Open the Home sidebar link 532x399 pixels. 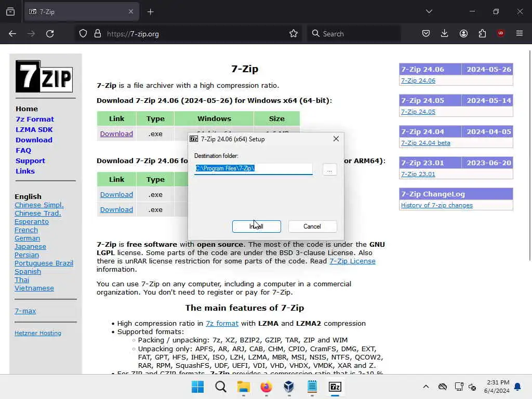click(26, 109)
